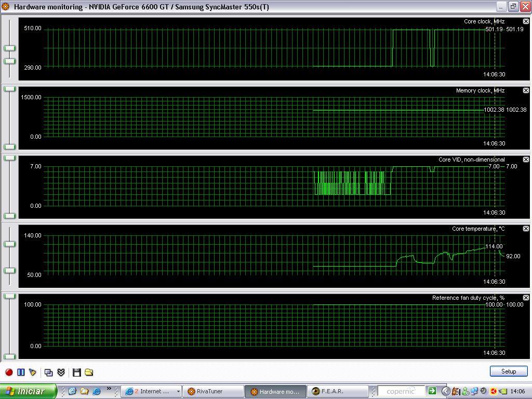
Task: Hide the Core VID graph via its X
Action: 526,159
